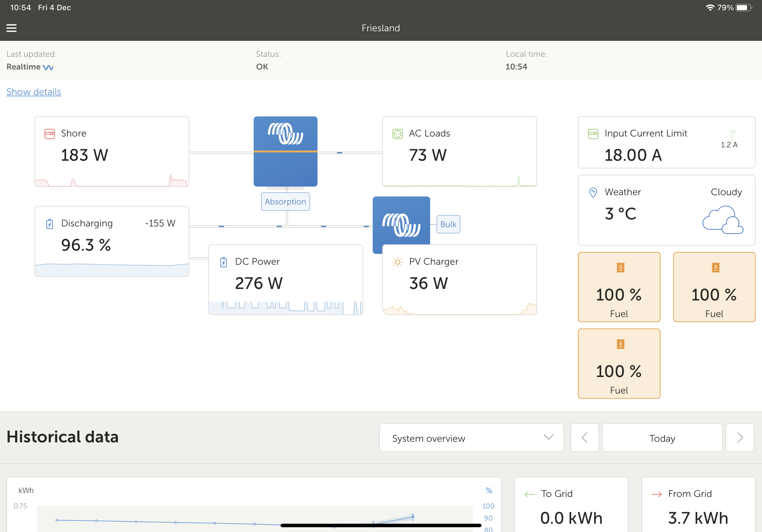
Task: Click the Friesland installation title
Action: [x=381, y=28]
